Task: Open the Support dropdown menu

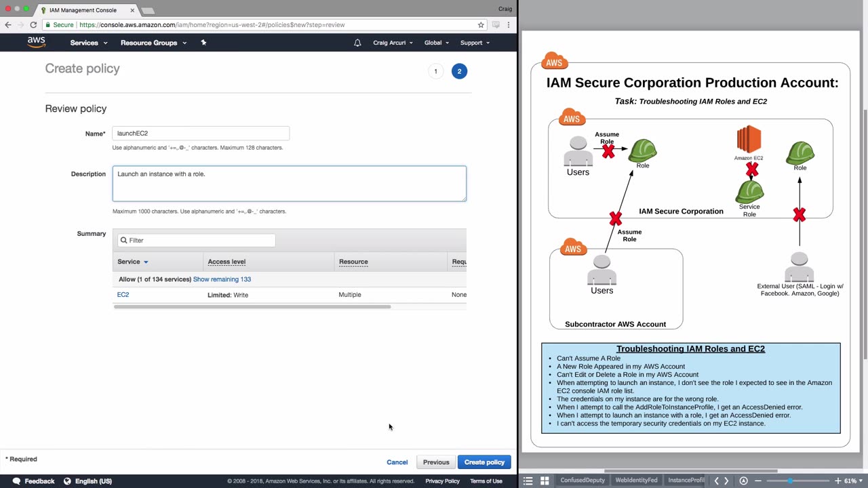Action: click(475, 43)
